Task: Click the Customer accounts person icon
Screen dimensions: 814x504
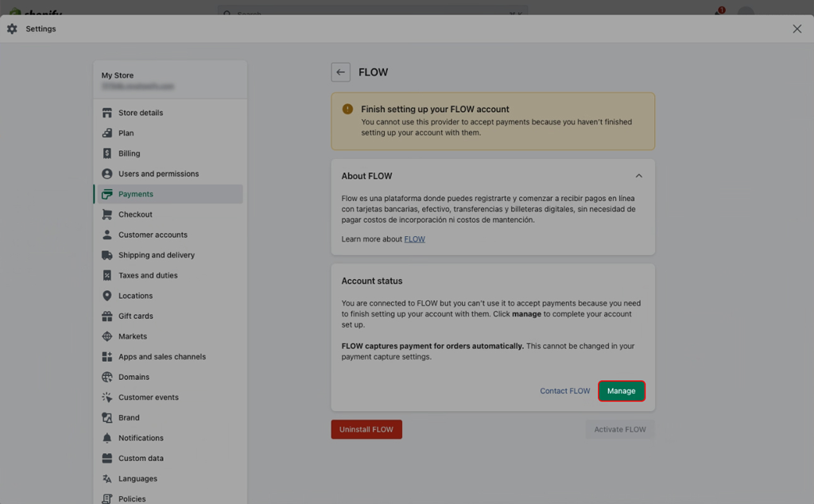Action: (107, 235)
